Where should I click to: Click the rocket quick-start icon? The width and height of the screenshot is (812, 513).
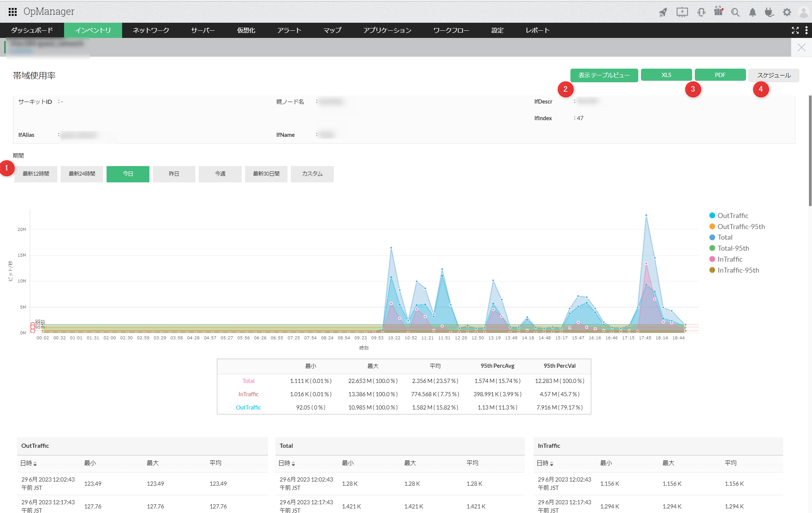click(x=663, y=12)
